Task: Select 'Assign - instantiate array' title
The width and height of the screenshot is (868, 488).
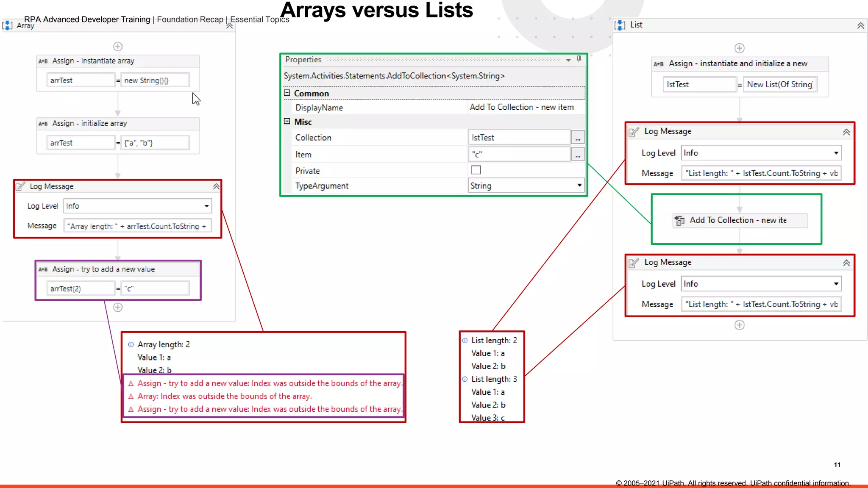Action: coord(93,61)
